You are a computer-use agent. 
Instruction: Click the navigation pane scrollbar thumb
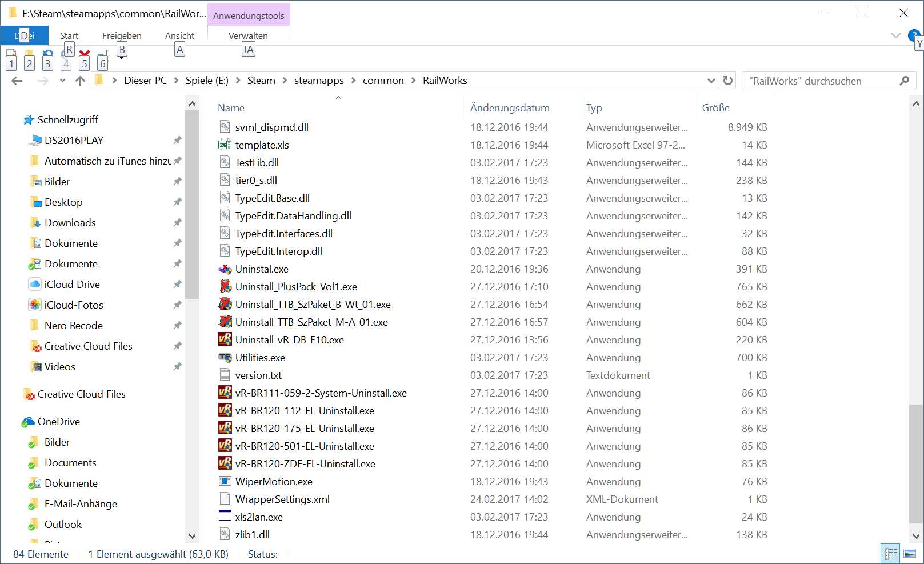point(192,205)
